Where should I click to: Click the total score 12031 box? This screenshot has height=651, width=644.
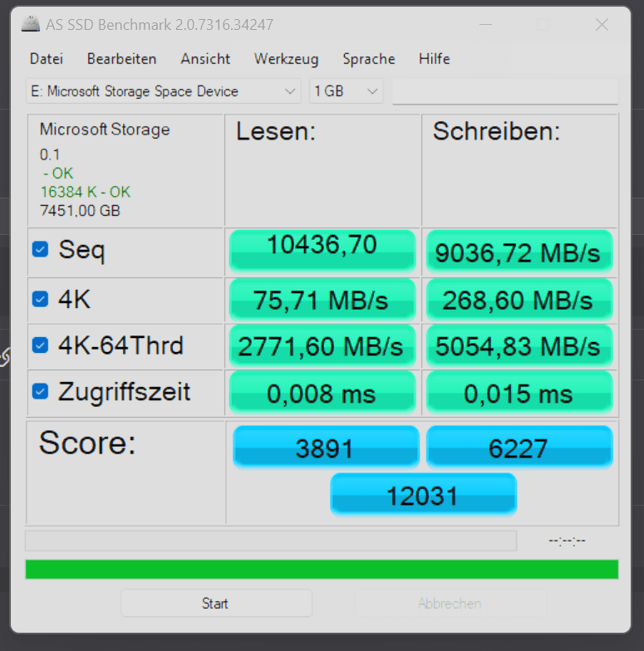click(423, 495)
